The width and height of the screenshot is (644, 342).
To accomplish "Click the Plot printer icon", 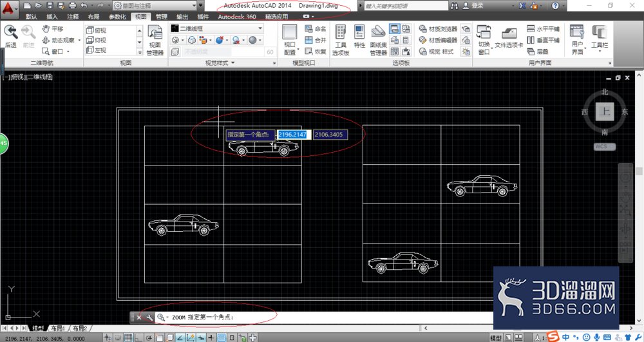I will tap(73, 6).
